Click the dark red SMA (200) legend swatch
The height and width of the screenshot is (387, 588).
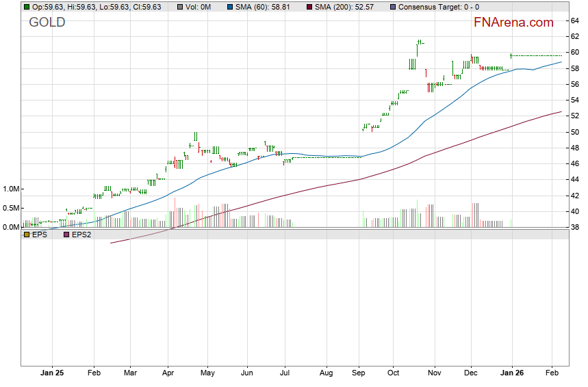click(309, 7)
